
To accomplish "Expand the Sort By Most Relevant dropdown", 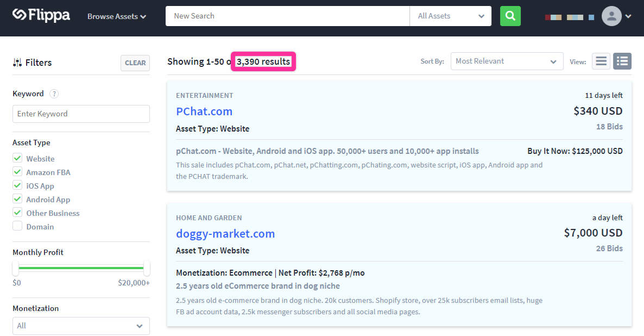I will click(506, 61).
